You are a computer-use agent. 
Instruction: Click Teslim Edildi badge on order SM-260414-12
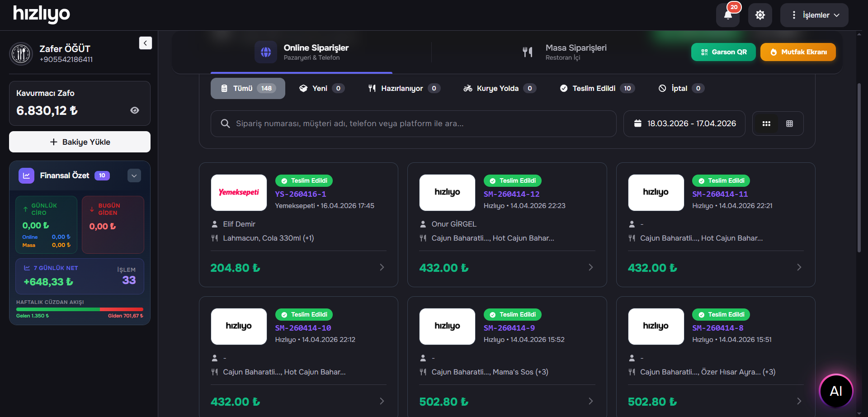coord(513,181)
